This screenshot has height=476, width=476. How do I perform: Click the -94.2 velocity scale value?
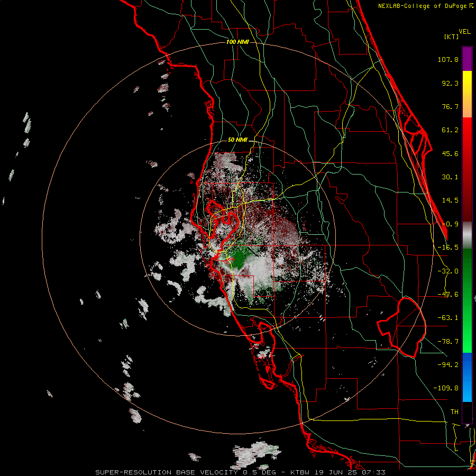coord(448,364)
